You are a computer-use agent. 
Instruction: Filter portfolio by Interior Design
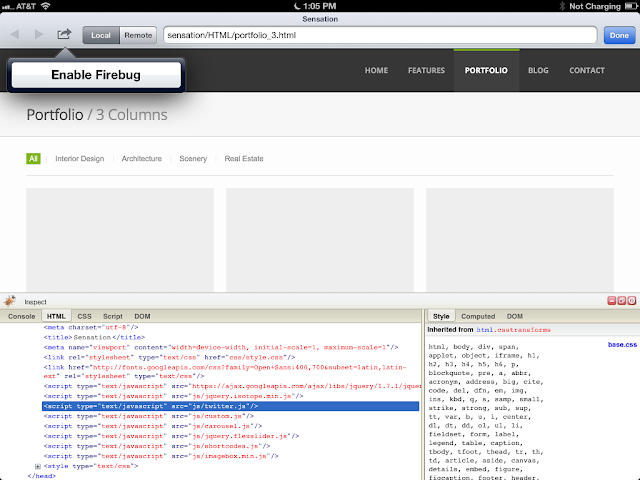[80, 159]
